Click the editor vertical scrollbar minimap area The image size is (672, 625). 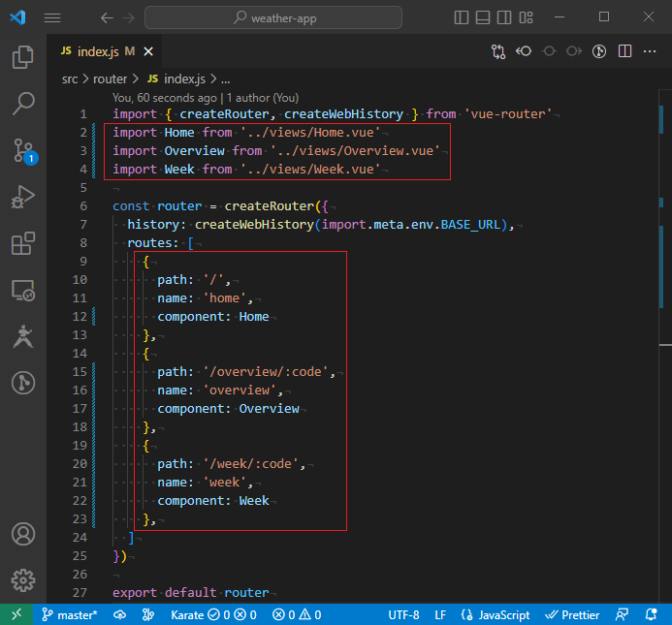click(664, 346)
